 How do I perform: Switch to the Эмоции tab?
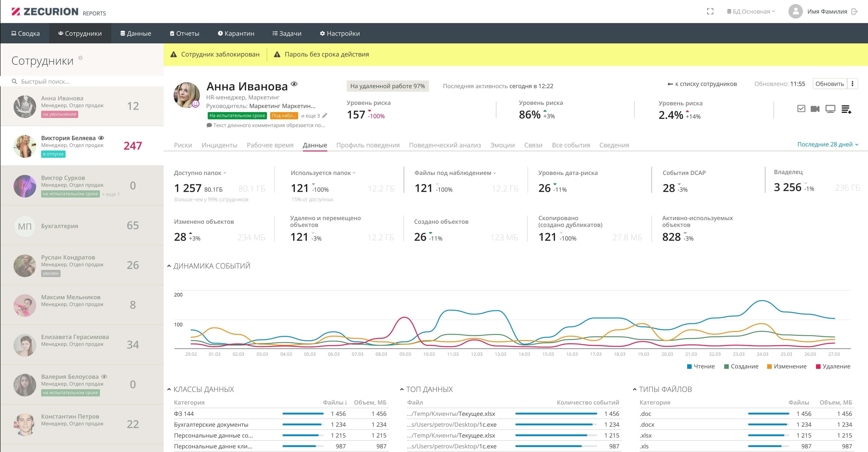click(x=502, y=145)
